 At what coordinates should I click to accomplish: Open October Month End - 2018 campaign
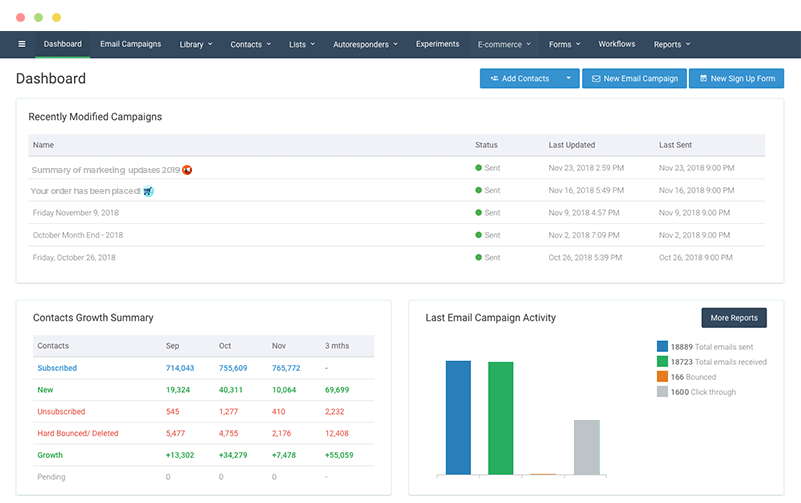[x=78, y=235]
